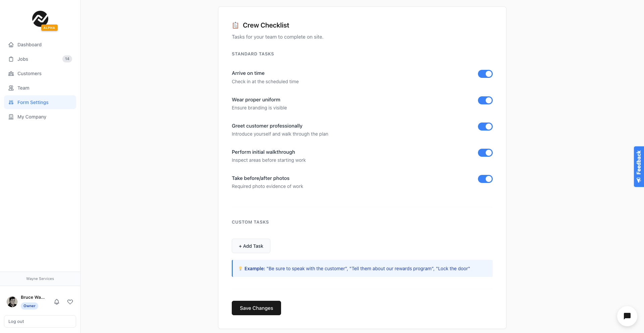
Task: Click the Log out field
Action: [x=40, y=321]
